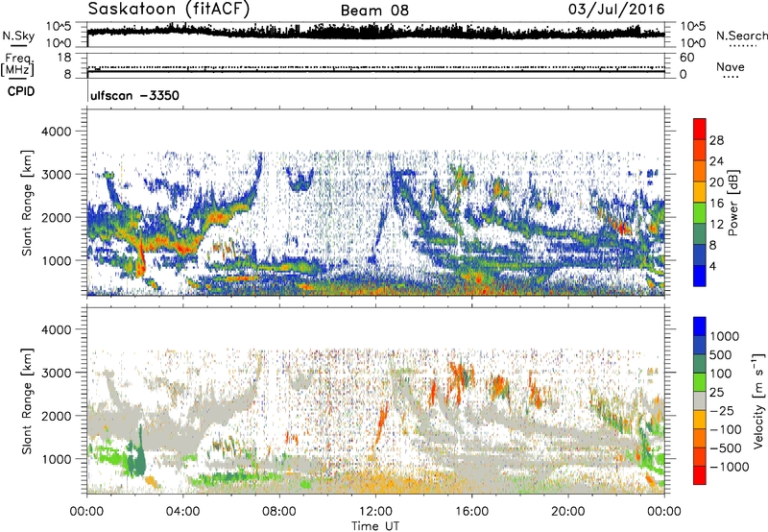Click the "N.Sky" legend label
The height and width of the screenshot is (532, 768).
click(x=18, y=36)
